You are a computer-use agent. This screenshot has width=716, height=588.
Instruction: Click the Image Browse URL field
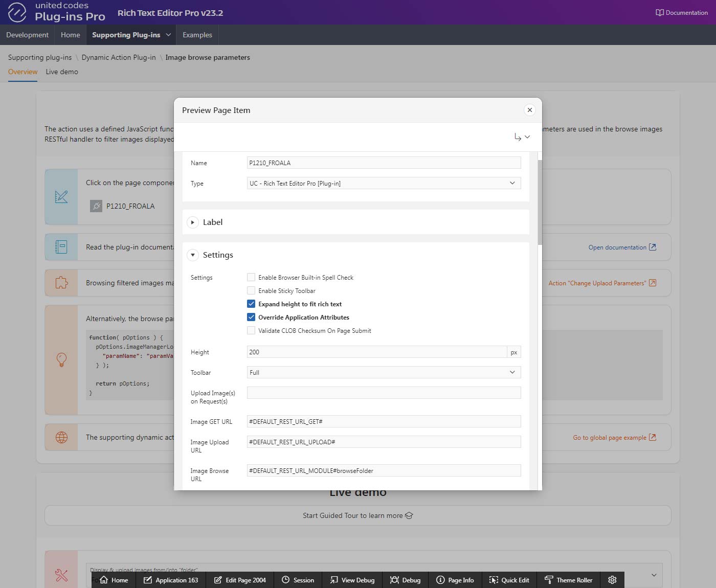[x=384, y=470]
